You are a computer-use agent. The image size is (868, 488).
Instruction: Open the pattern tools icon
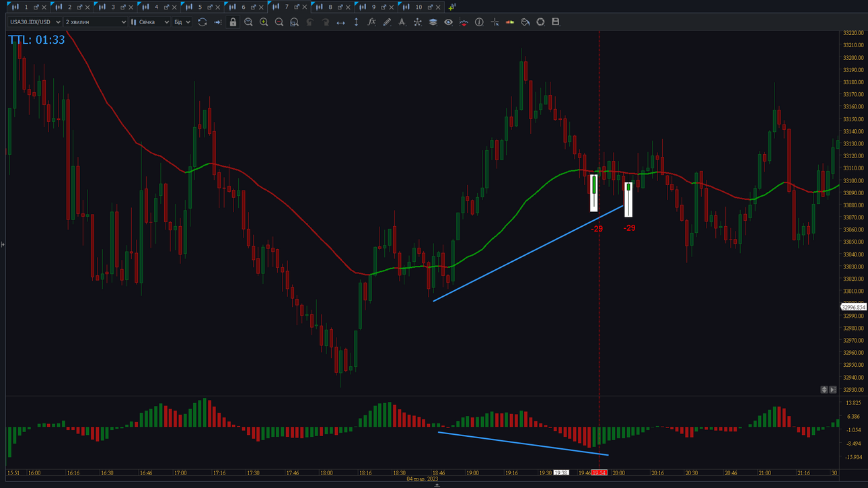point(417,22)
